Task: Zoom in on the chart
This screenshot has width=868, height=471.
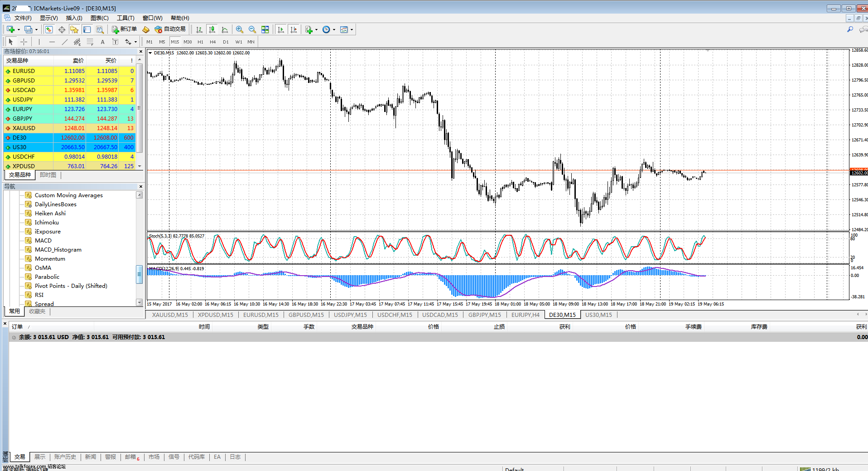Action: pos(240,29)
